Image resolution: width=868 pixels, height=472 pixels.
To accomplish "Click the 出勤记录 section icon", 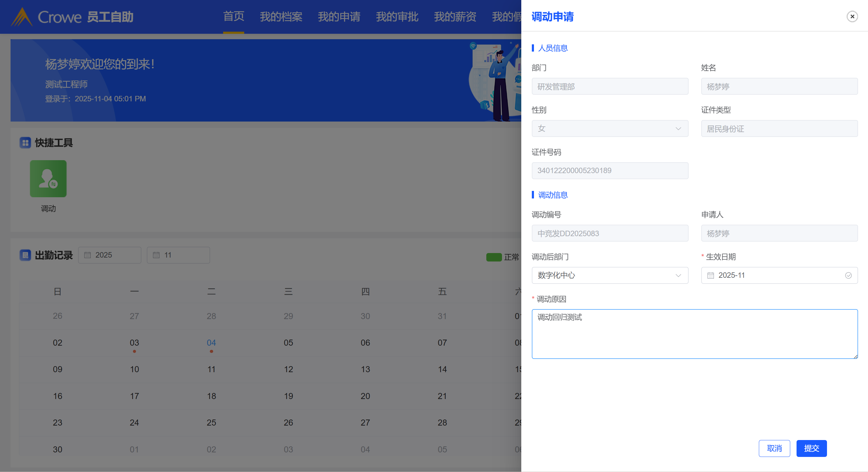I will pos(25,255).
